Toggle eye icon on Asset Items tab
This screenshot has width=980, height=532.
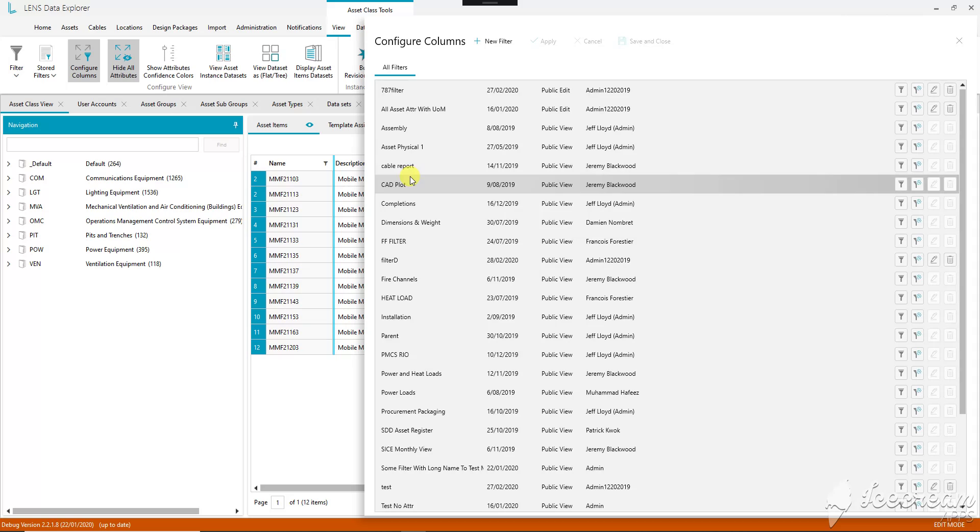pyautogui.click(x=309, y=125)
